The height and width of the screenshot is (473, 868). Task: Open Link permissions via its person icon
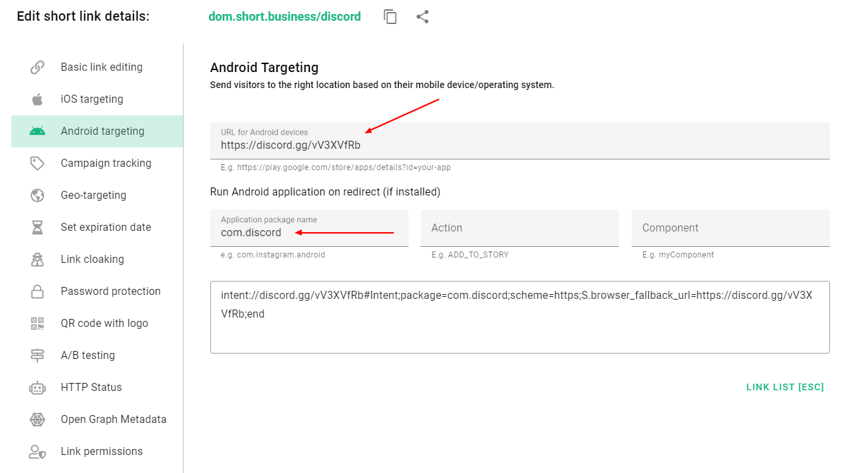(37, 451)
